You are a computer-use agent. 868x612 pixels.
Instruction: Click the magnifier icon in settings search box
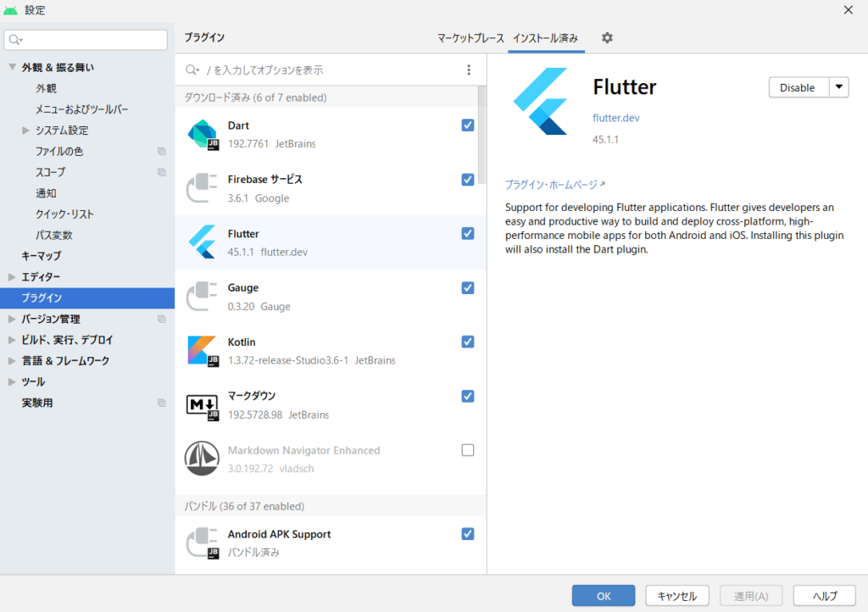[x=15, y=40]
